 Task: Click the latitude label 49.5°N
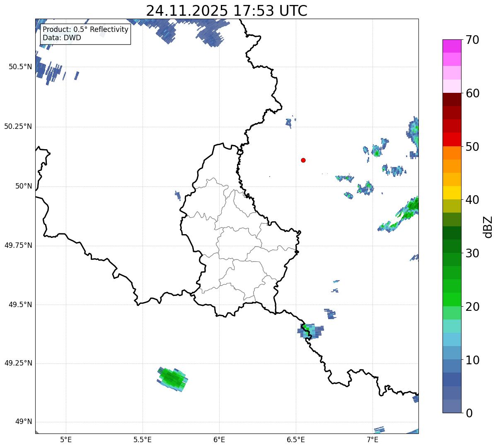[x=20, y=305]
